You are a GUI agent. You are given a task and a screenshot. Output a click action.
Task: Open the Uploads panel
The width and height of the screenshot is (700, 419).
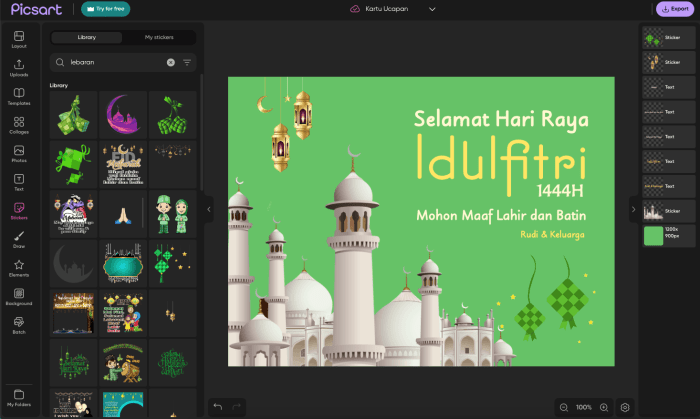pos(19,68)
